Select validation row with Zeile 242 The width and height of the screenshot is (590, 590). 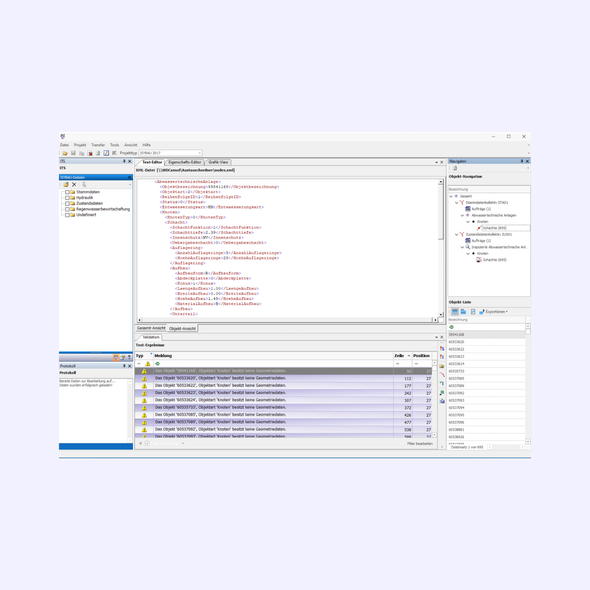tap(283, 393)
